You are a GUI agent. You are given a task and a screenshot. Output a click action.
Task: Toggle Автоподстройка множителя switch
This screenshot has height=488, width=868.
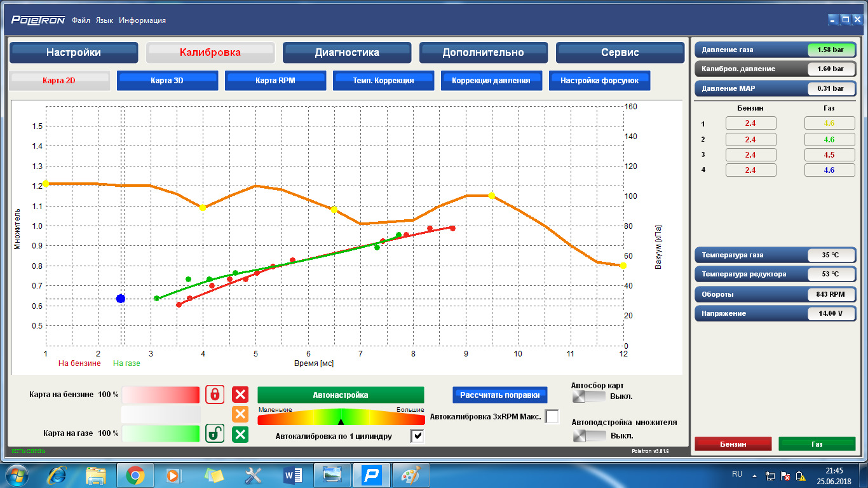point(588,435)
